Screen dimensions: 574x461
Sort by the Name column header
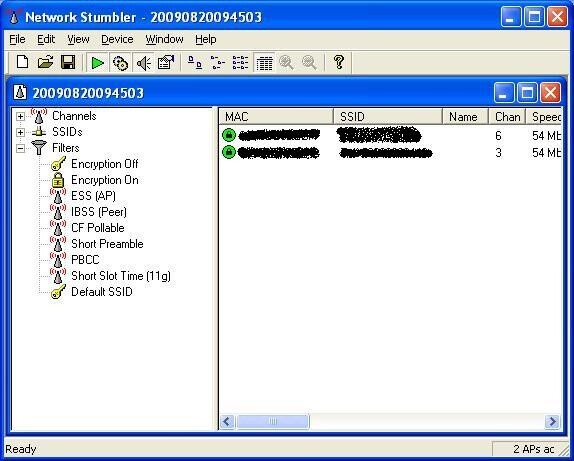point(465,116)
